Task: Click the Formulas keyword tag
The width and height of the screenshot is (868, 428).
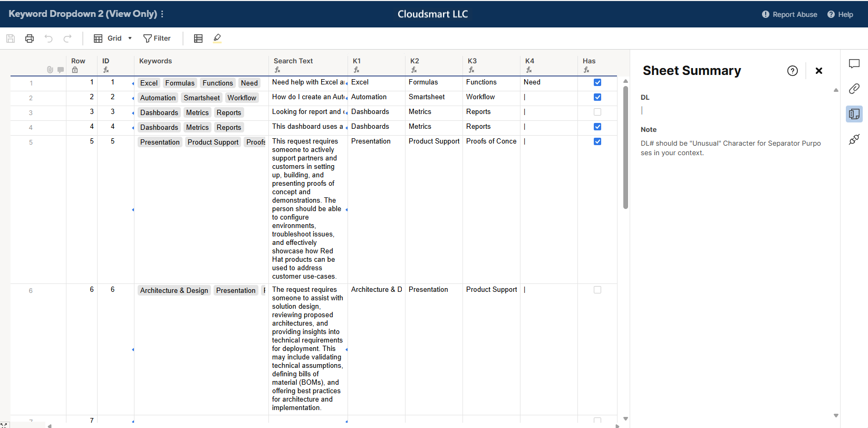Action: pyautogui.click(x=180, y=83)
